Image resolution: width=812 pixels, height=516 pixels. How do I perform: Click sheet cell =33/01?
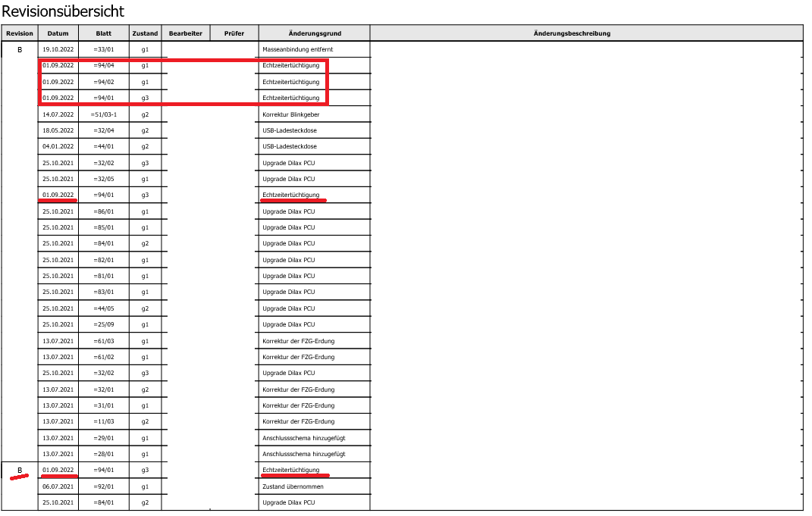click(104, 50)
